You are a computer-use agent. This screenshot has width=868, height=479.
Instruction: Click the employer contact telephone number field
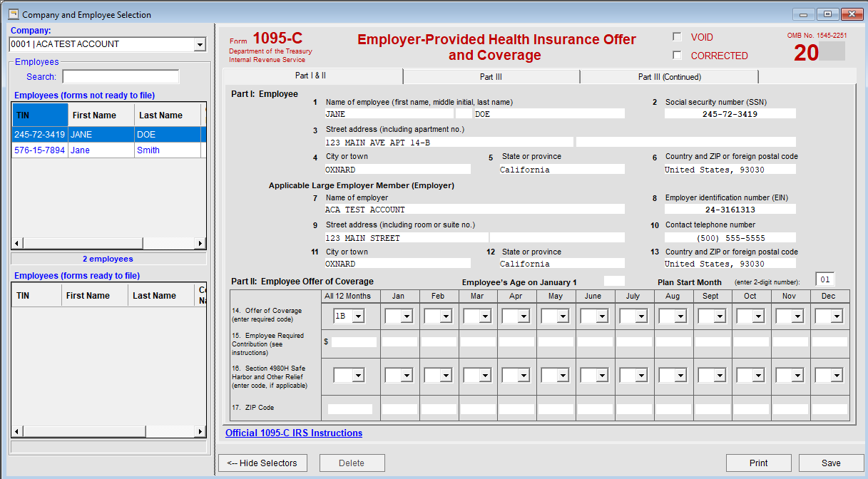pos(730,238)
